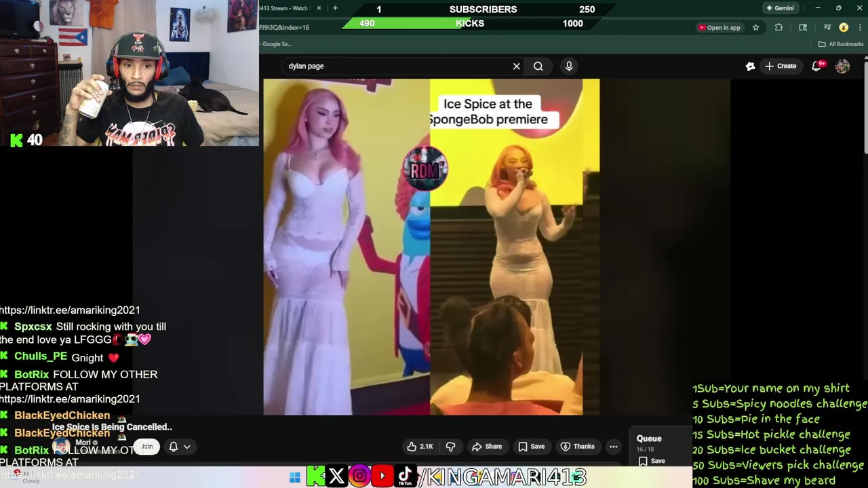
Task: Save the video using Save button under player
Action: tap(531, 447)
